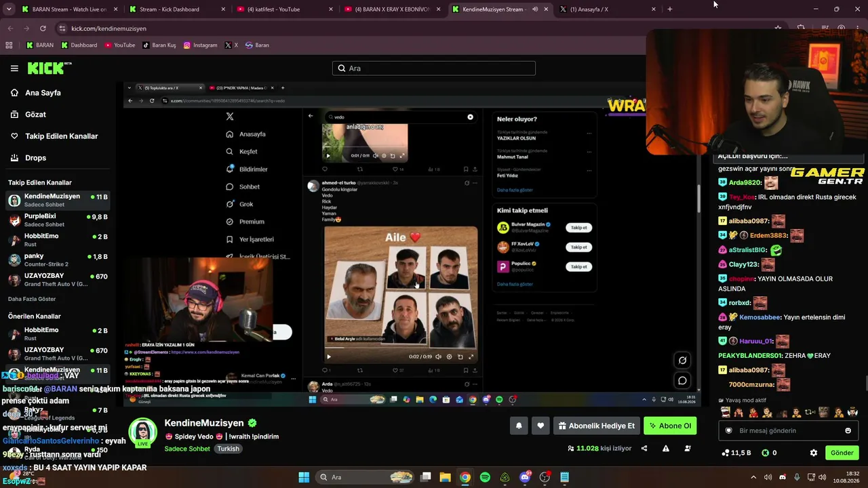Image resolution: width=868 pixels, height=488 pixels.
Task: Open the YouTube bookmark
Action: coord(120,45)
